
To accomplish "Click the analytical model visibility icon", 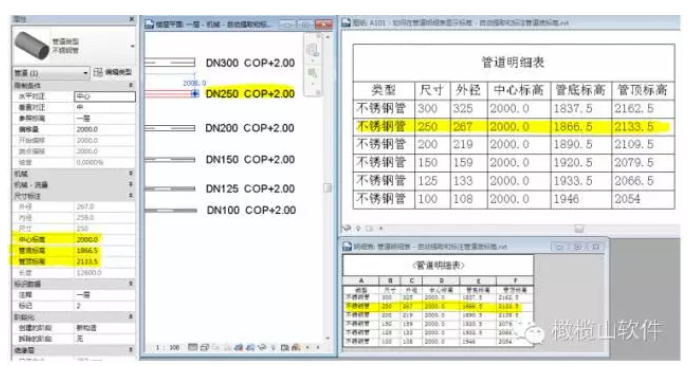I will [x=296, y=347].
